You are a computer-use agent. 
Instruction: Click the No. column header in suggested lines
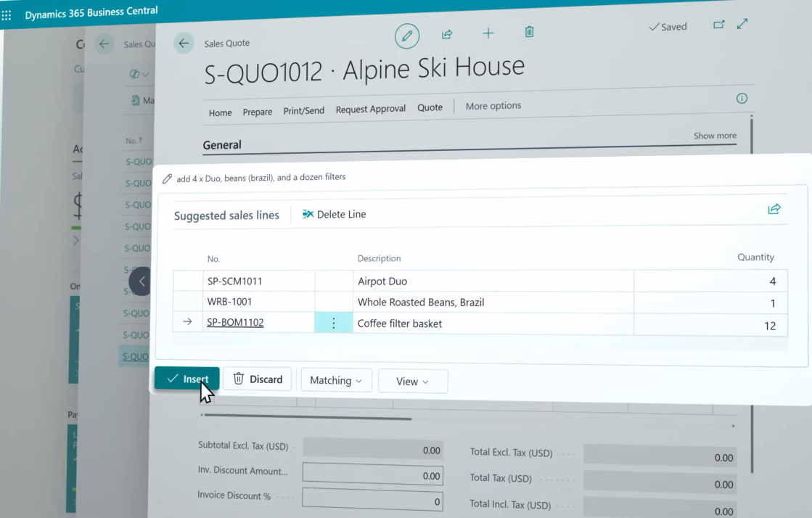[213, 259]
